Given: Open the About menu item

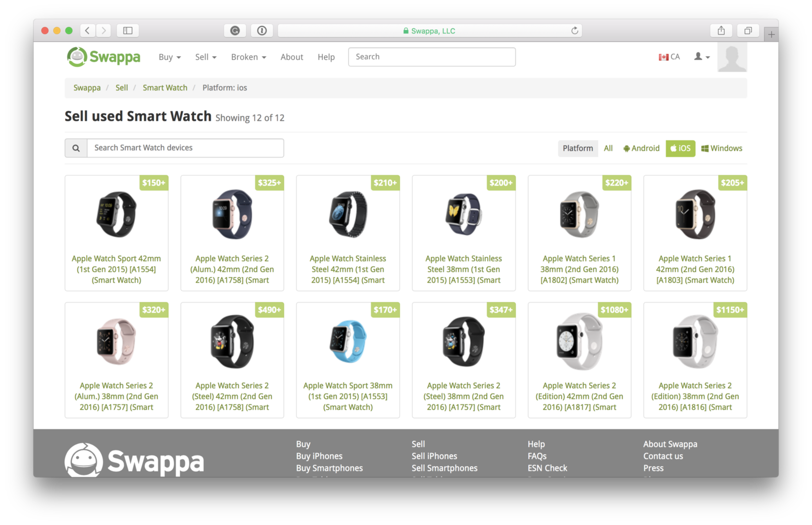Looking at the screenshot, I should pos(292,57).
